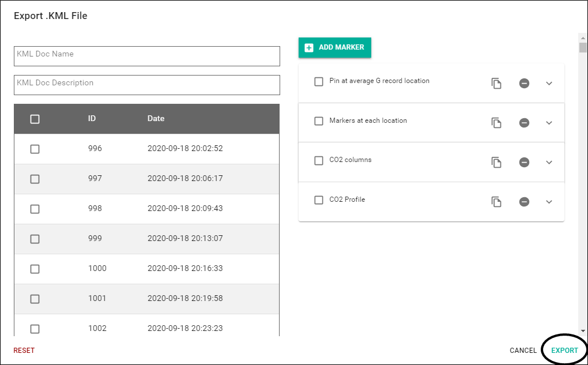
Task: Delete the 'Markers at each location' marker
Action: (524, 123)
